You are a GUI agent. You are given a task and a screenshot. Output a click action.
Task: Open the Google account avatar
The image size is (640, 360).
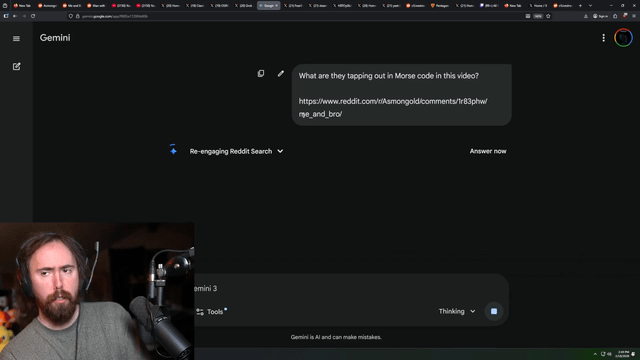623,38
